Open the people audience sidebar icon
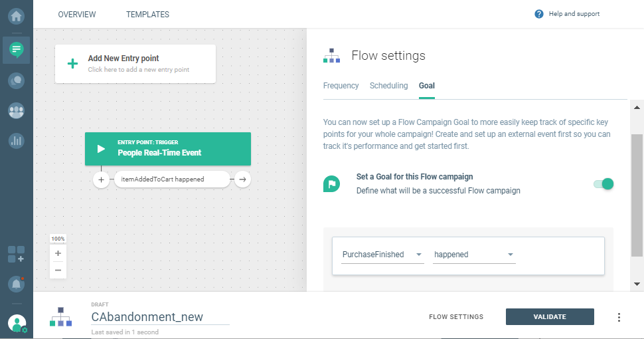 (16, 111)
